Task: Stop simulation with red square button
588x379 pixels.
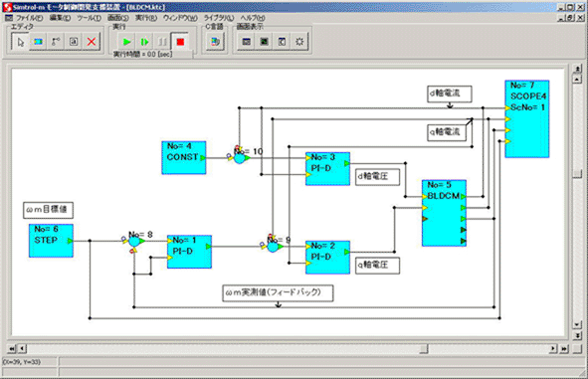Action: pyautogui.click(x=180, y=42)
